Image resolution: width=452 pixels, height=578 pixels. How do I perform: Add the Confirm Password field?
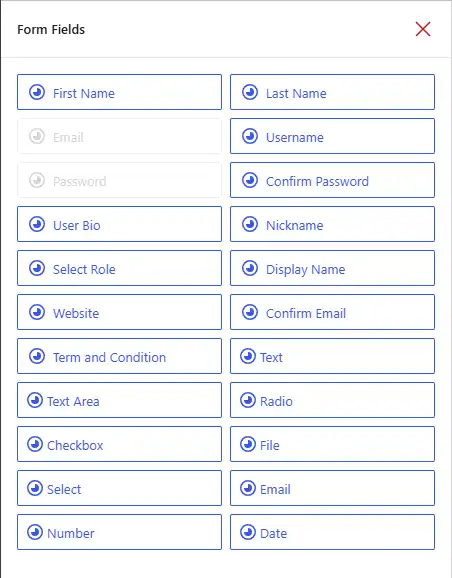pyautogui.click(x=333, y=180)
